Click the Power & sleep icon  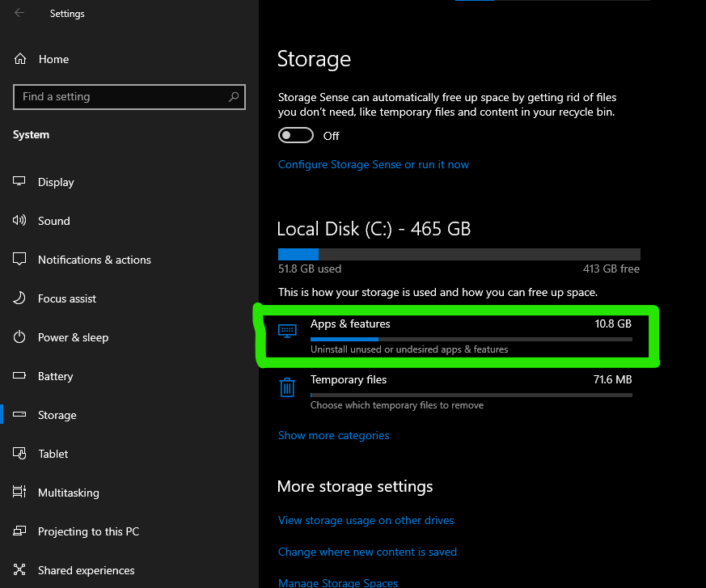coord(19,336)
